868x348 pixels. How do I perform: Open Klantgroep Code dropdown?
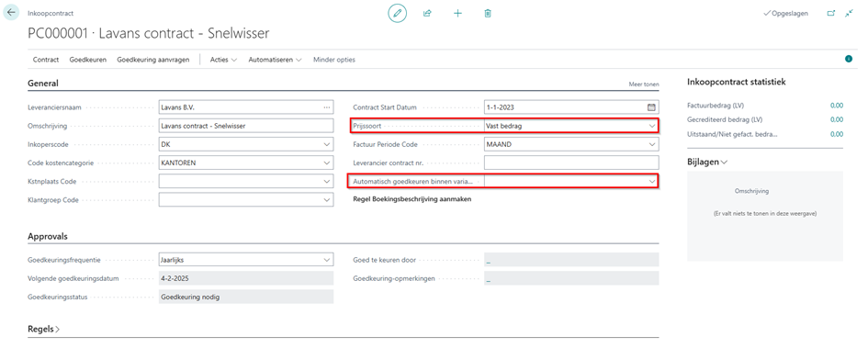pos(327,199)
